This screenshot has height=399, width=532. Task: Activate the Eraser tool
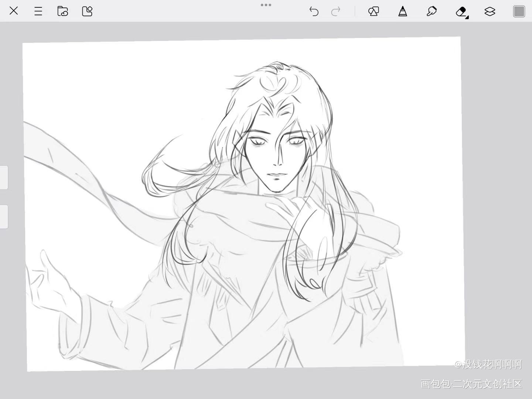[x=461, y=11]
